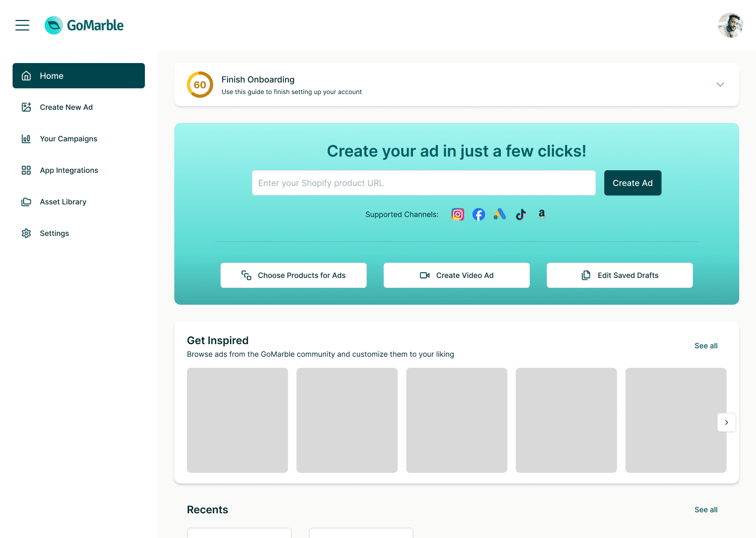Click the Create Ad button
This screenshot has height=538, width=756.
(633, 183)
